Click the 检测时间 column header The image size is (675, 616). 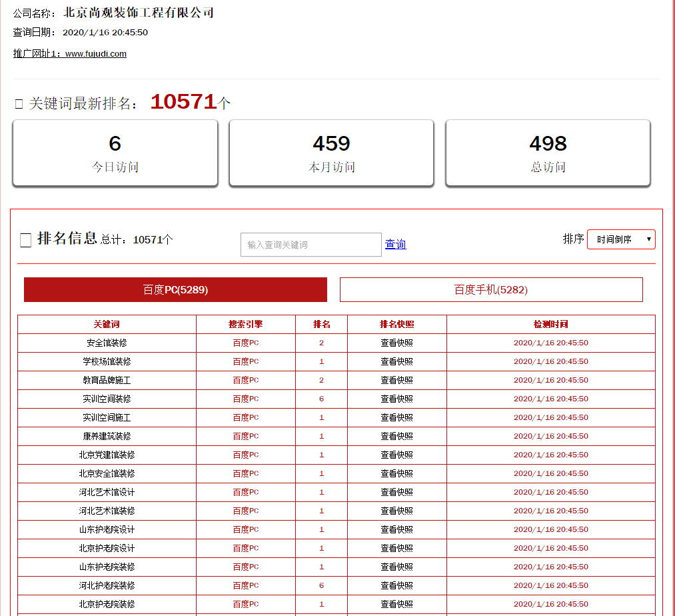(x=550, y=324)
